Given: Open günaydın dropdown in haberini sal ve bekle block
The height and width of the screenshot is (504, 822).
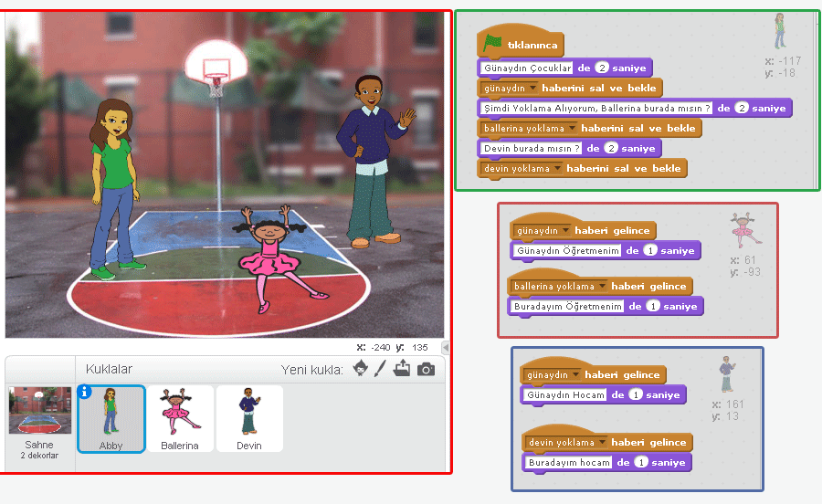Looking at the screenshot, I should pos(532,88).
